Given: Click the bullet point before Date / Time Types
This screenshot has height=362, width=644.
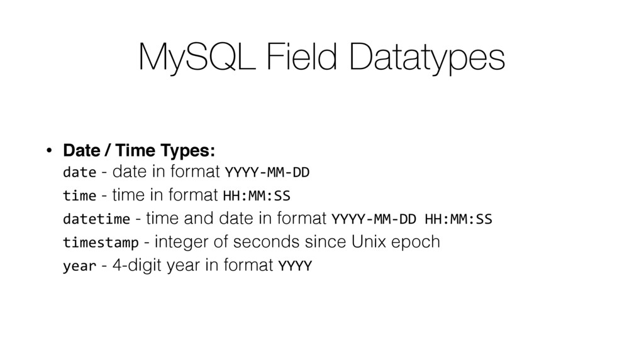Looking at the screenshot, I should [x=49, y=151].
